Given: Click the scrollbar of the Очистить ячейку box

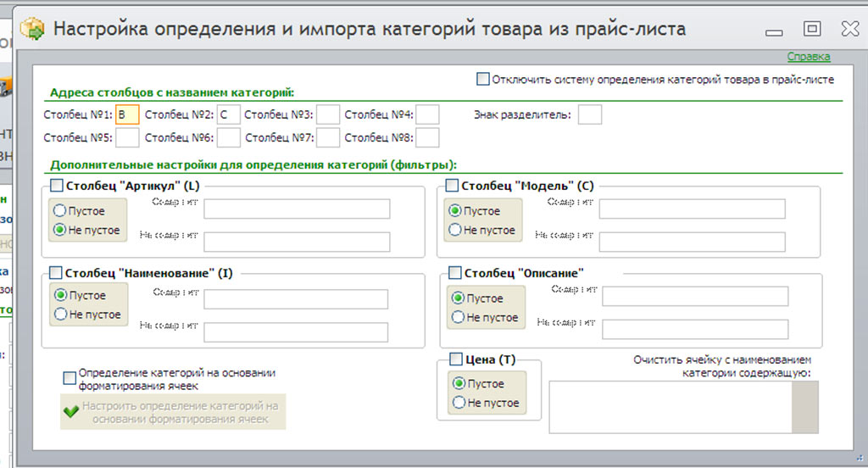Looking at the screenshot, I should coord(805,407).
